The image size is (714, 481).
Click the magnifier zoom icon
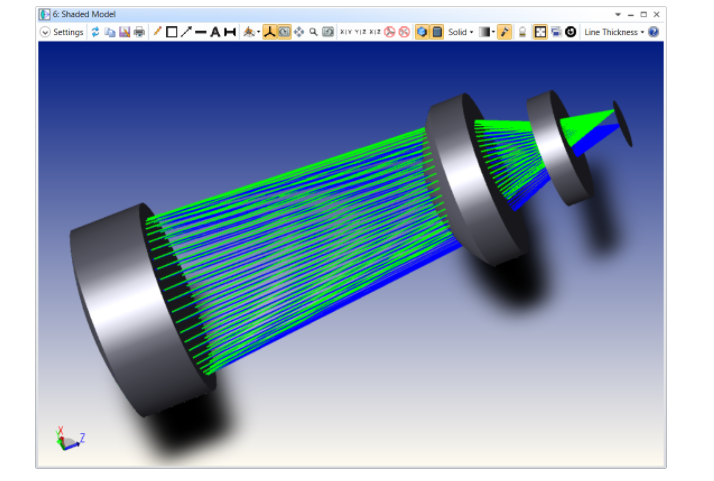click(x=313, y=32)
